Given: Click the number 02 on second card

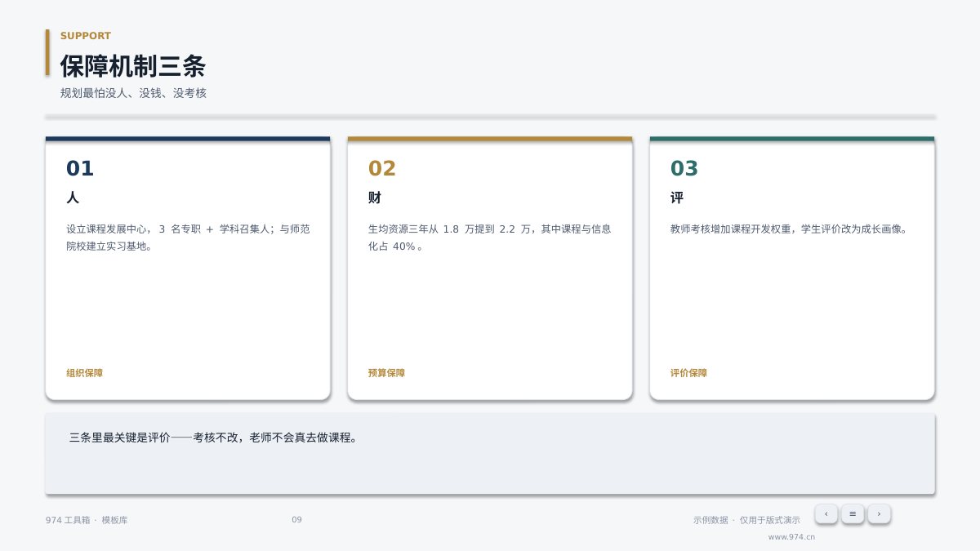Looking at the screenshot, I should coord(382,168).
